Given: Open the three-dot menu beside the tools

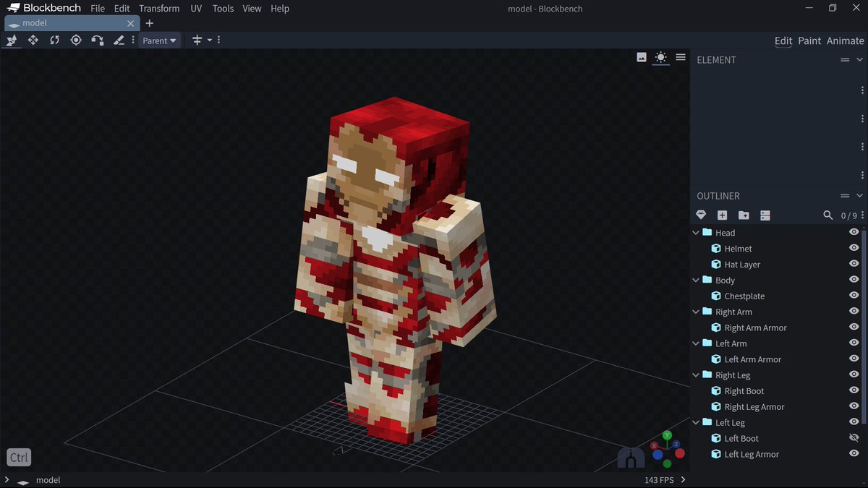Looking at the screenshot, I should [x=132, y=40].
